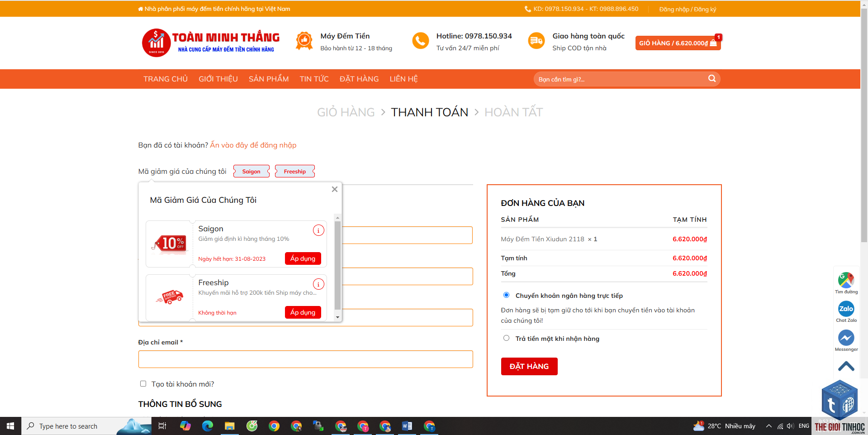Open Task View in the taskbar
Image resolution: width=868 pixels, height=435 pixels.
click(162, 426)
